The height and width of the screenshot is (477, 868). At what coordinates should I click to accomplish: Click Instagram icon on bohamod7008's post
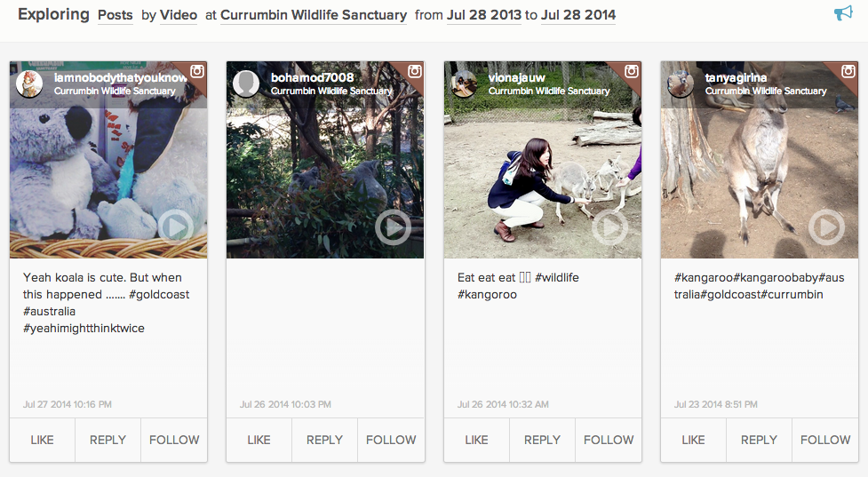pos(415,72)
